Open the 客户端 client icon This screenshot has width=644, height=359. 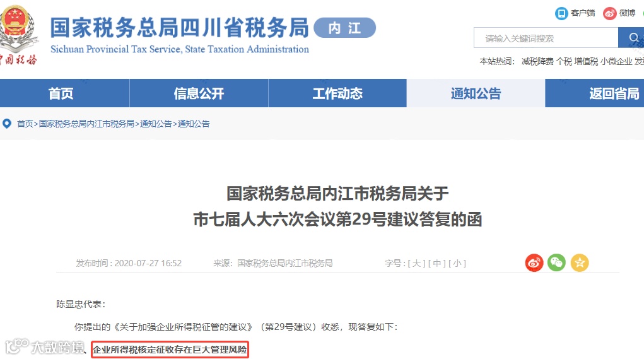[561, 13]
